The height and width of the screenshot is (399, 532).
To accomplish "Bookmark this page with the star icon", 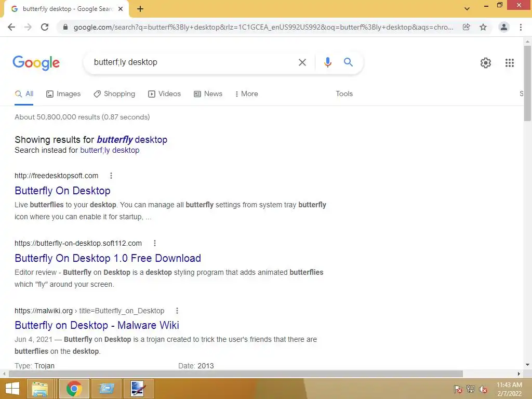I will click(483, 27).
